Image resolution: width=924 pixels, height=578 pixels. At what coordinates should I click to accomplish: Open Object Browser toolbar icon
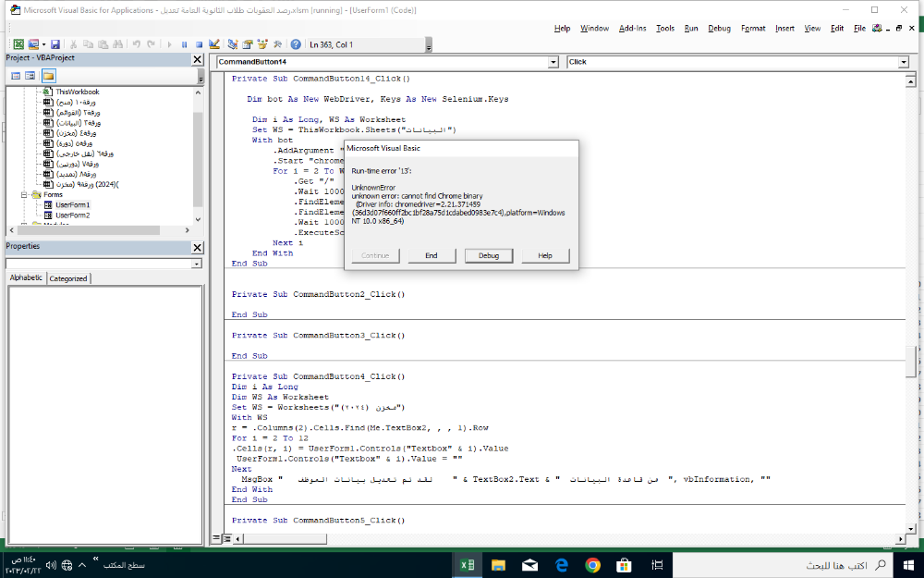coord(262,44)
